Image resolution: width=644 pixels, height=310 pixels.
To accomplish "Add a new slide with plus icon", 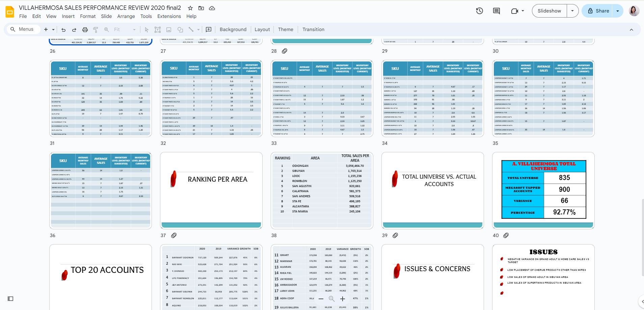I will click(46, 29).
